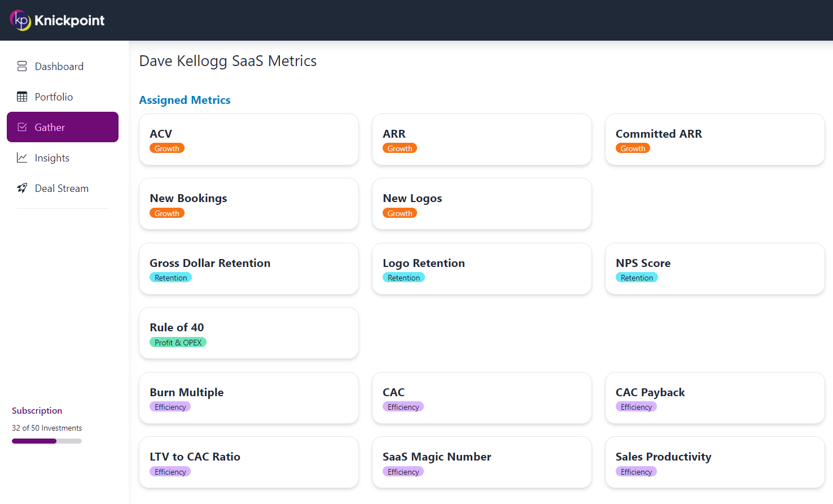Click Efficiency tag under SaaS Magic Number
Screen dimensions: 833x504
[403, 472]
